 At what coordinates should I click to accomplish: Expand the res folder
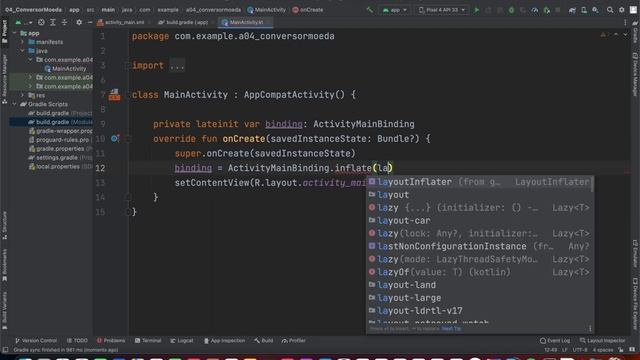[x=22, y=95]
